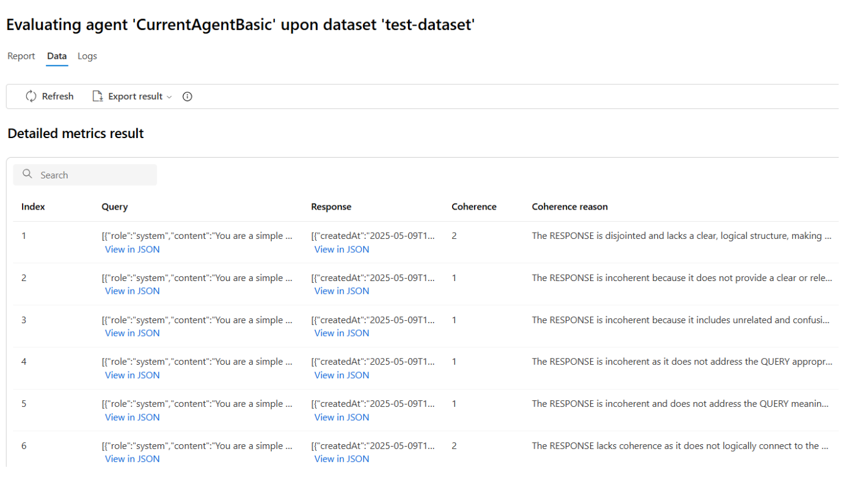View row 6 Query in JSON

pos(133,459)
